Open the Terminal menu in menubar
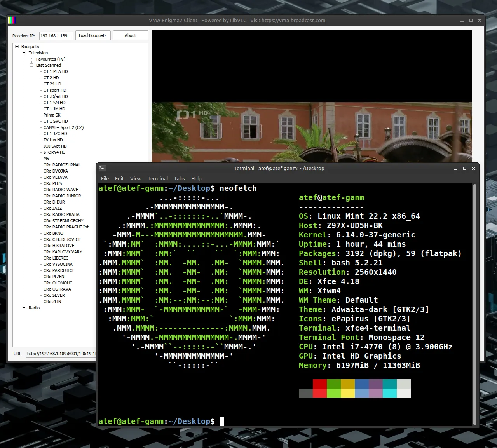Viewport: 497px width, 448px height. 158,178
